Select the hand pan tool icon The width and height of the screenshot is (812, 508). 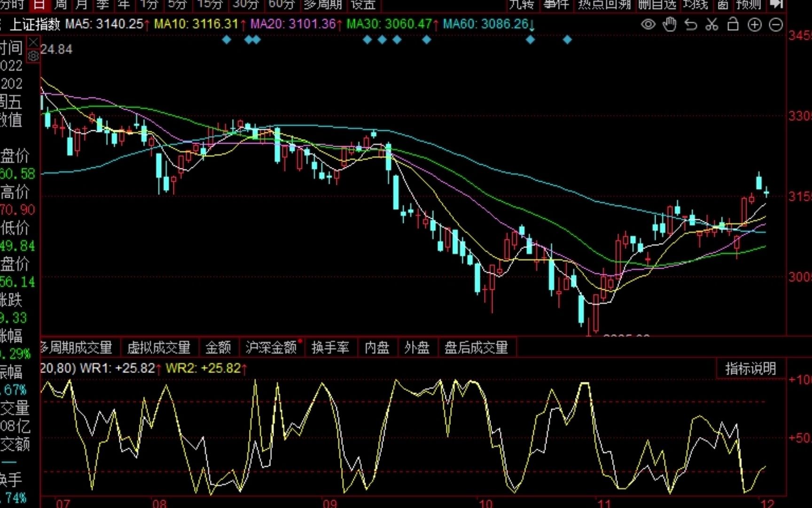pyautogui.click(x=670, y=24)
